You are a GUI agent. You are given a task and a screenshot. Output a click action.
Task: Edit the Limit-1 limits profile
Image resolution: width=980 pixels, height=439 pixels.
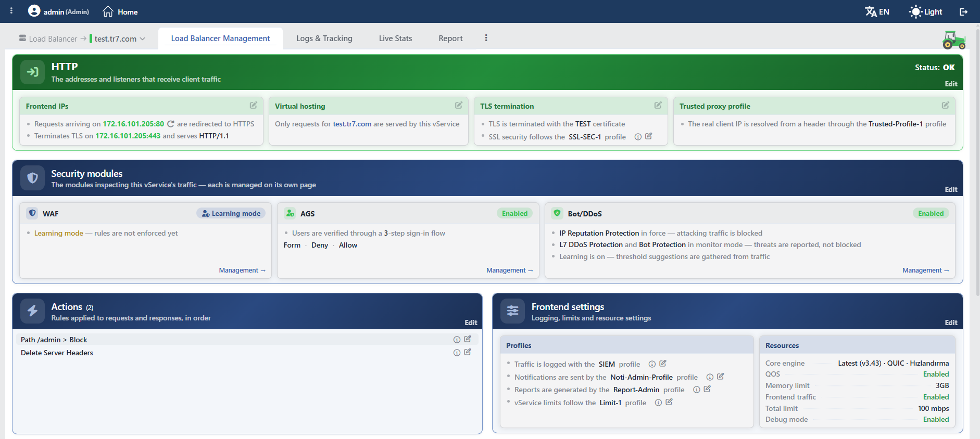click(669, 402)
